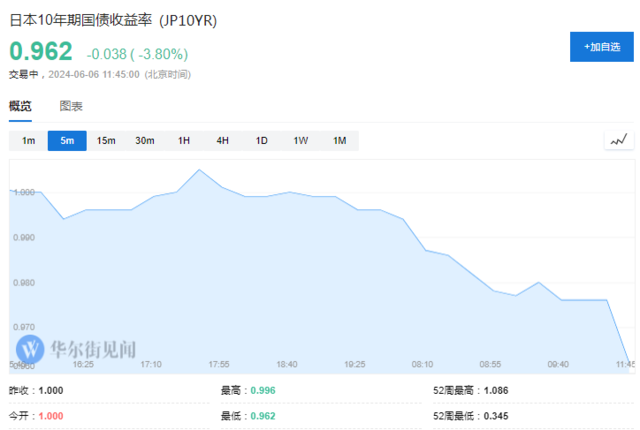The height and width of the screenshot is (430, 640).
Task: Select the 1M monthly timeframe
Action: [x=340, y=141]
